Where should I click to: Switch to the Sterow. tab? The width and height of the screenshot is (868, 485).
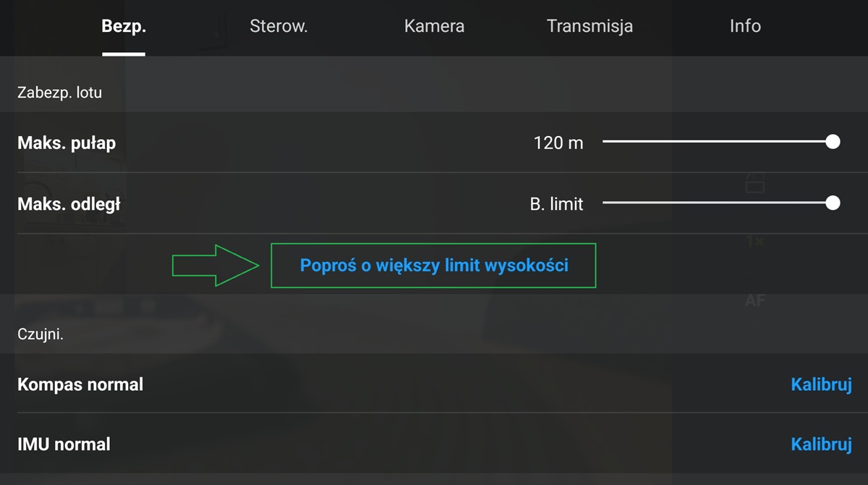[278, 26]
